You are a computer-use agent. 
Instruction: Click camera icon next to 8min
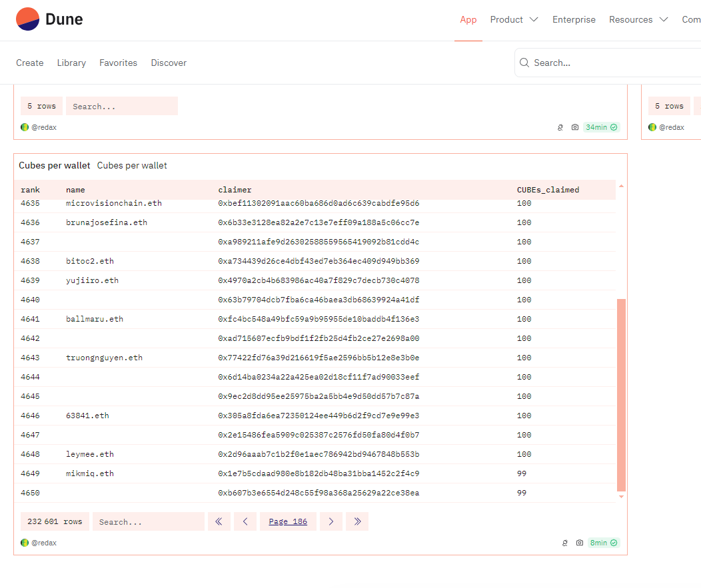(580, 543)
